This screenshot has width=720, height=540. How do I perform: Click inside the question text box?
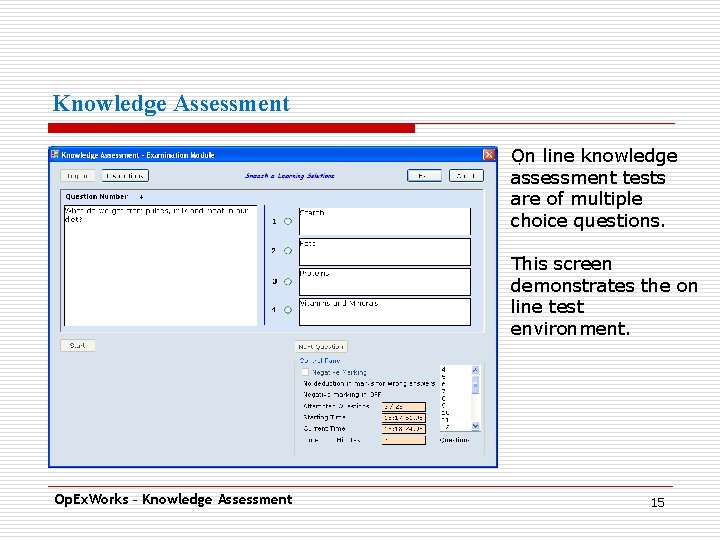click(x=161, y=265)
